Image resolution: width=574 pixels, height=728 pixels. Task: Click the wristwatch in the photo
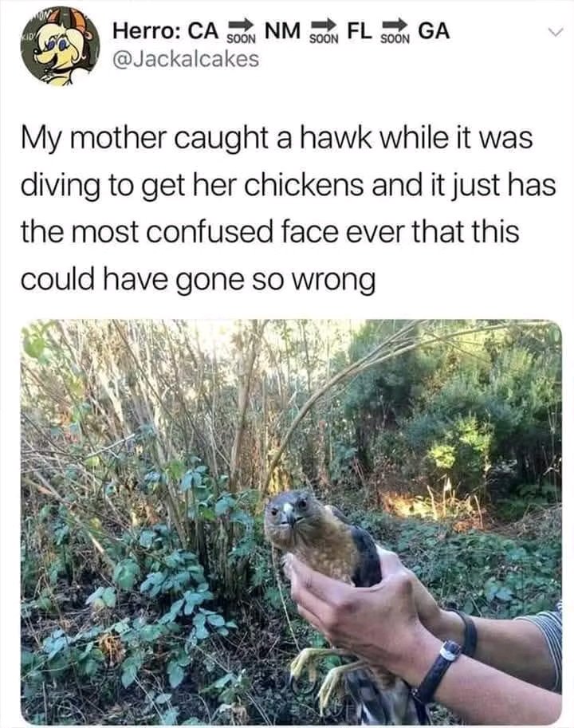coord(438,668)
